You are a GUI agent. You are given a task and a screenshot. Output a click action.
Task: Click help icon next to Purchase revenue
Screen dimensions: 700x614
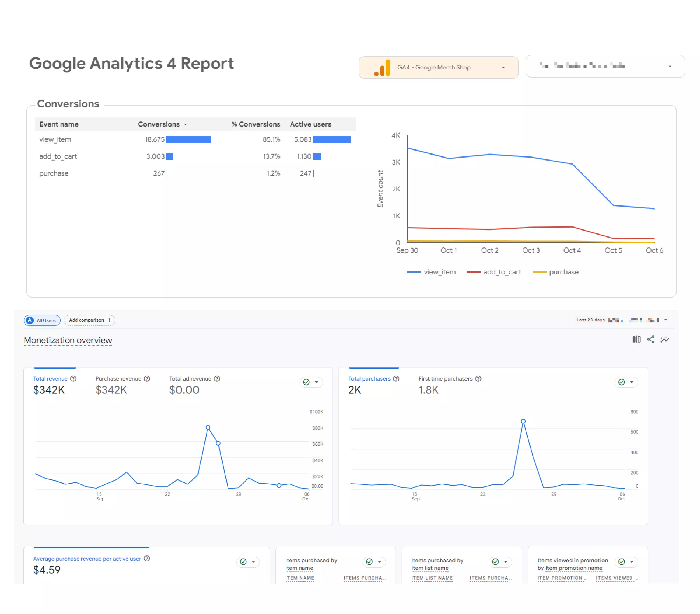click(147, 378)
